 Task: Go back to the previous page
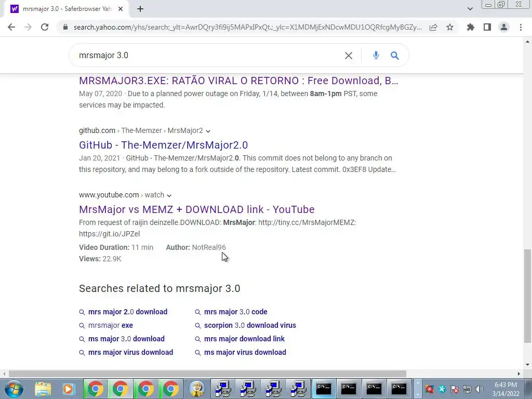coord(11,27)
